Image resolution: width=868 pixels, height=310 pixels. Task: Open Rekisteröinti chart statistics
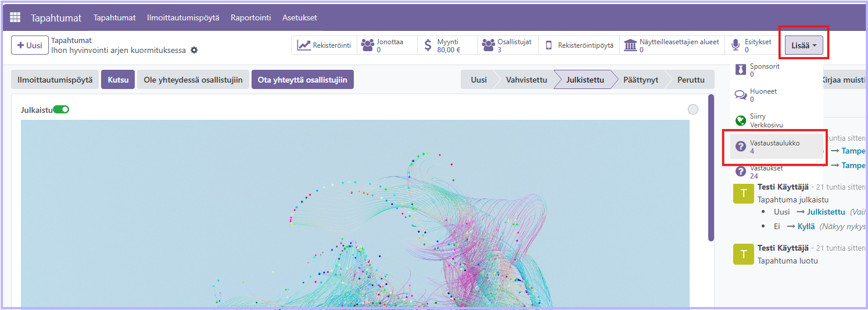[x=324, y=45]
